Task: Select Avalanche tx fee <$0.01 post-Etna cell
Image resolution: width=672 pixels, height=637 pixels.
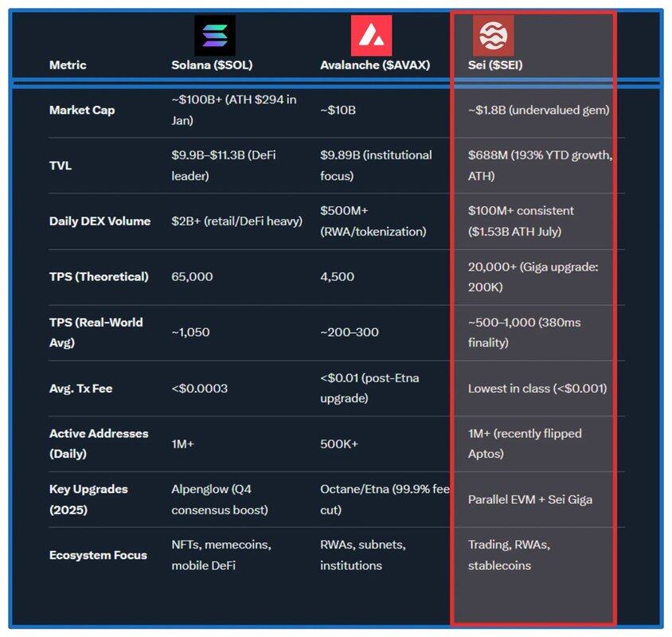Action: [369, 389]
